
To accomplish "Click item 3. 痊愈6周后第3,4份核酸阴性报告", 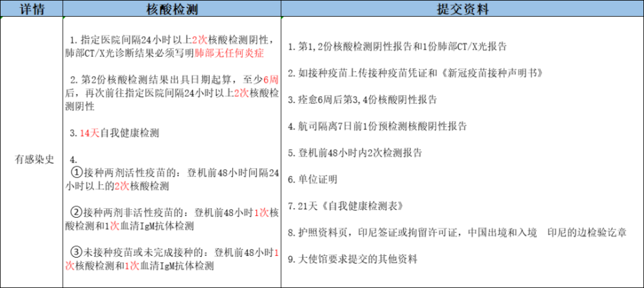I will tap(362, 99).
